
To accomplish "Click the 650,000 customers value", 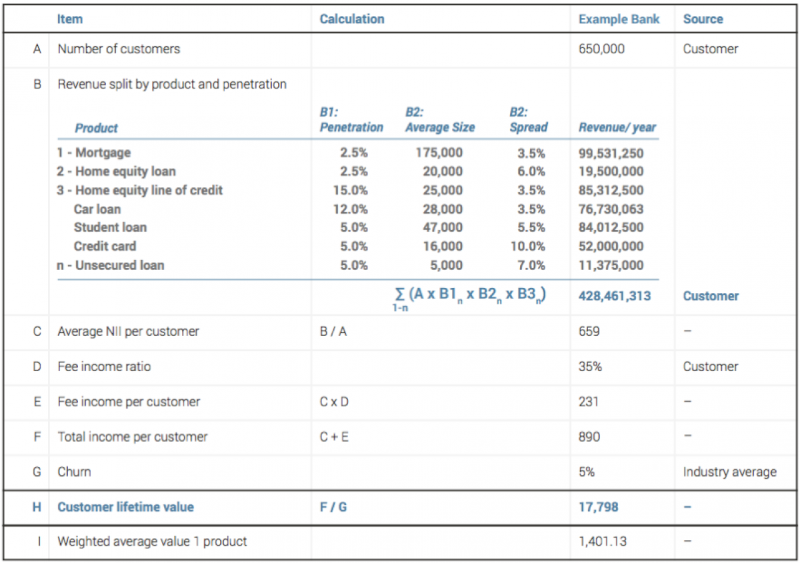I will coord(601,49).
